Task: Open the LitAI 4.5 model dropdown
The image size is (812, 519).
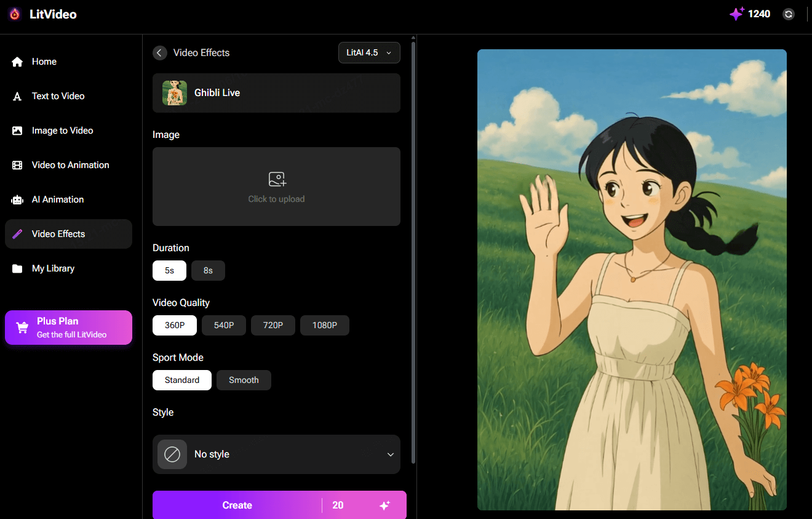Action: [369, 53]
